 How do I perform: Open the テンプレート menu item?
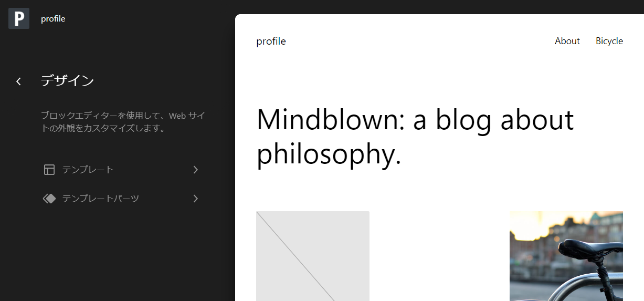121,170
